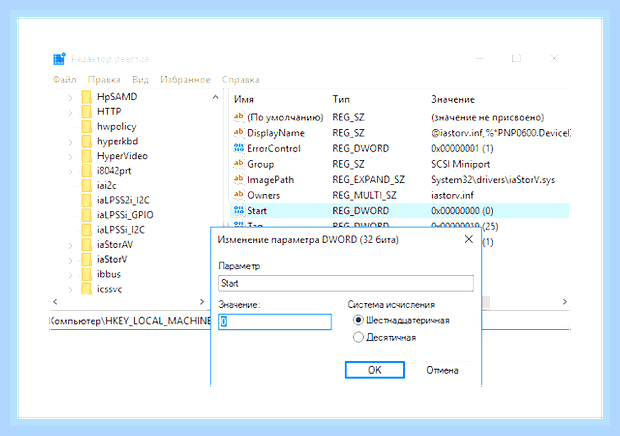620x436 pixels.
Task: Select the Start DWORD value icon
Action: pyautogui.click(x=239, y=210)
